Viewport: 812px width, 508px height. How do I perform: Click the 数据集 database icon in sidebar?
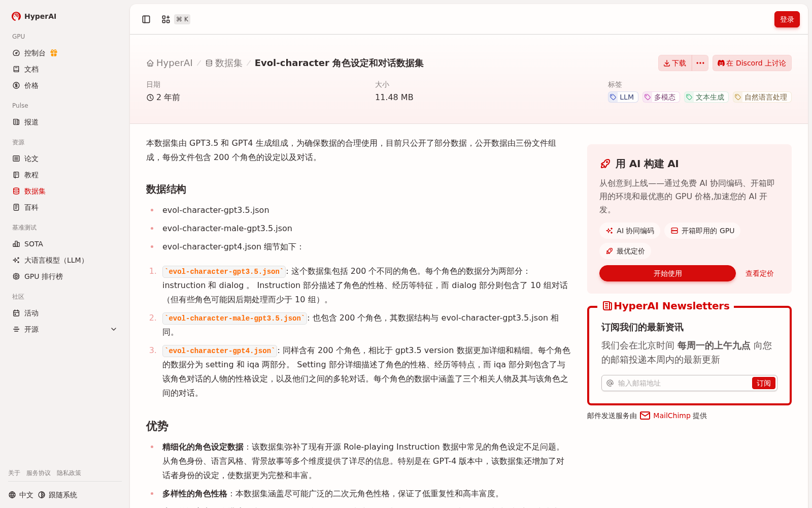[x=16, y=191]
